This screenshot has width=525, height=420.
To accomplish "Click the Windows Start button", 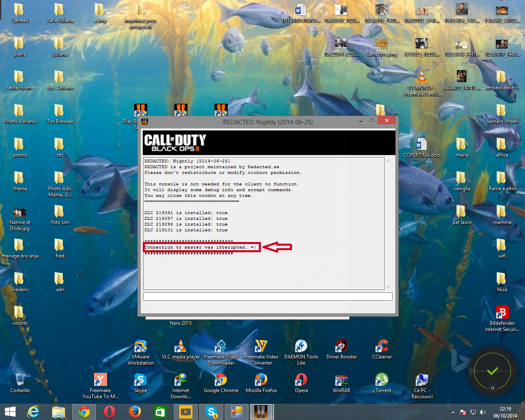I will (x=10, y=412).
